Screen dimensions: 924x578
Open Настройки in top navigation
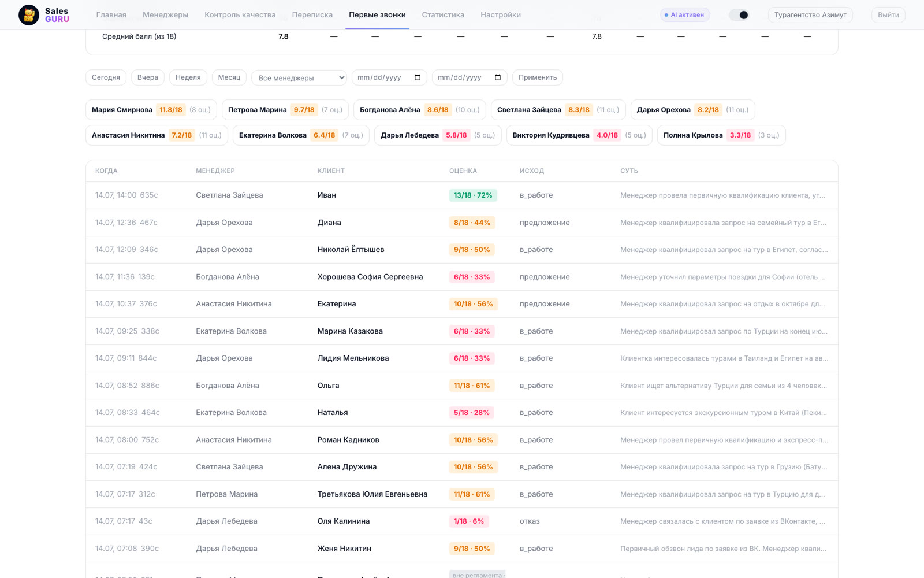[501, 15]
